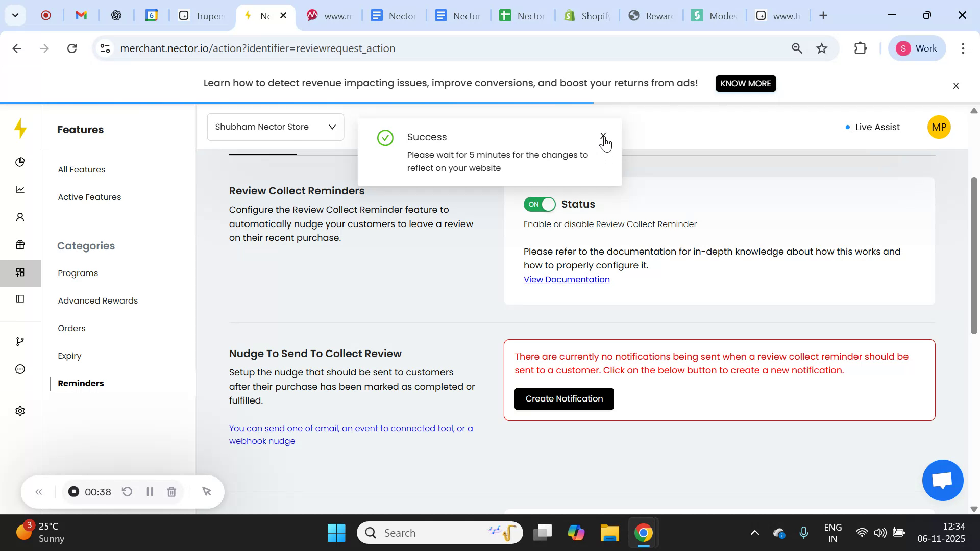
Task: Open Nector settings via gear icon
Action: (20, 411)
